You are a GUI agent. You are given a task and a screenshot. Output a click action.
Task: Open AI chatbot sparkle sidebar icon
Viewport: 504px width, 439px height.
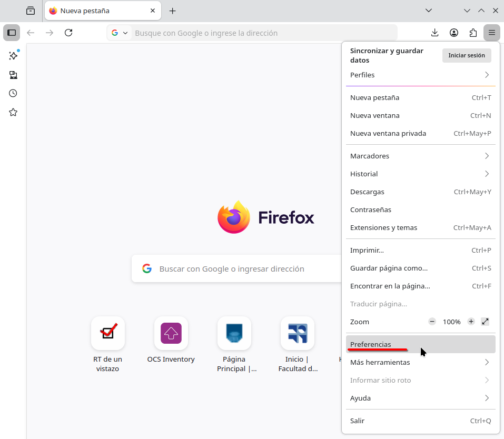[13, 56]
